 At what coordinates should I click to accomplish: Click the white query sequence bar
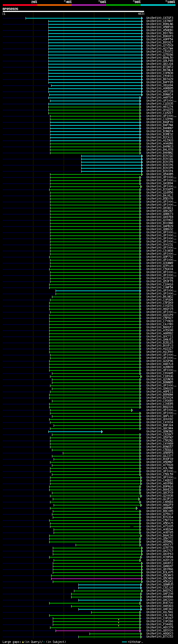[x=73, y=11]
